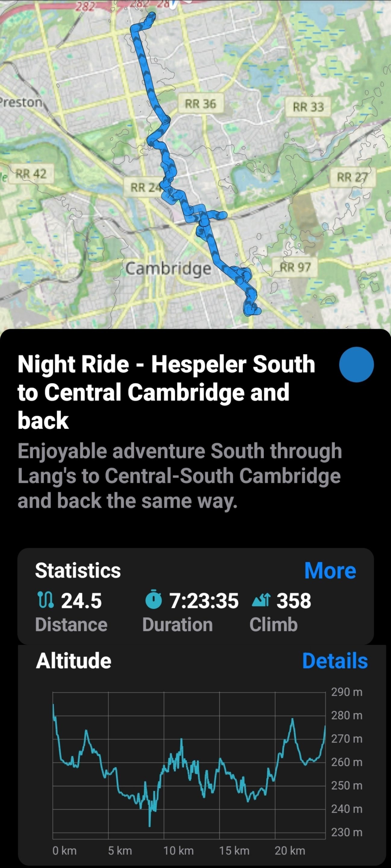Tap the RR 42 road shield
This screenshot has height=868, width=391.
[31, 174]
